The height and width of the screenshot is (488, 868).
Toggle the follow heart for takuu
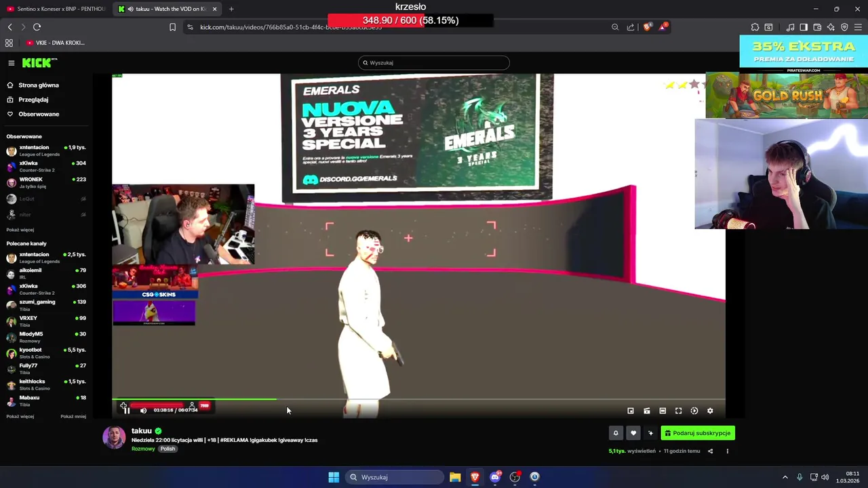(x=633, y=433)
